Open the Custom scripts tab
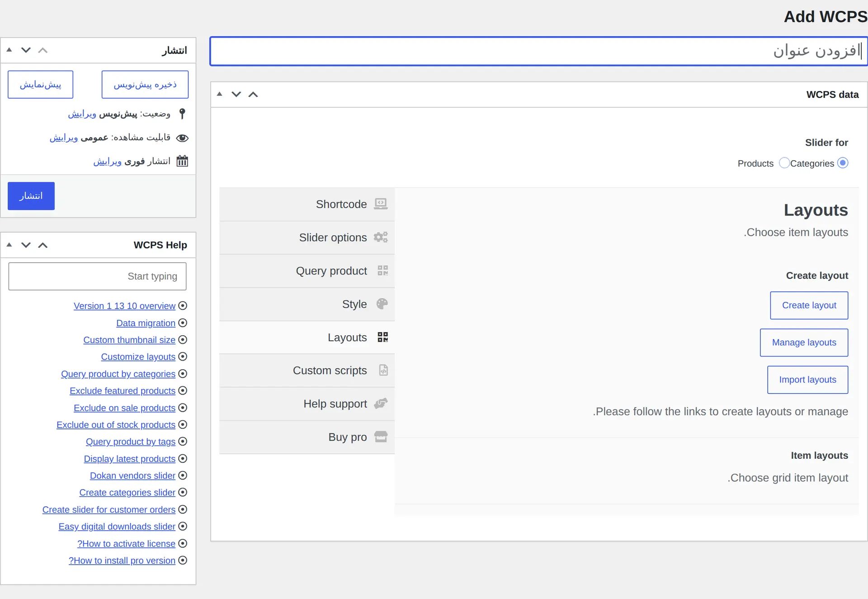Screen dimensions: 868x599 [307, 371]
